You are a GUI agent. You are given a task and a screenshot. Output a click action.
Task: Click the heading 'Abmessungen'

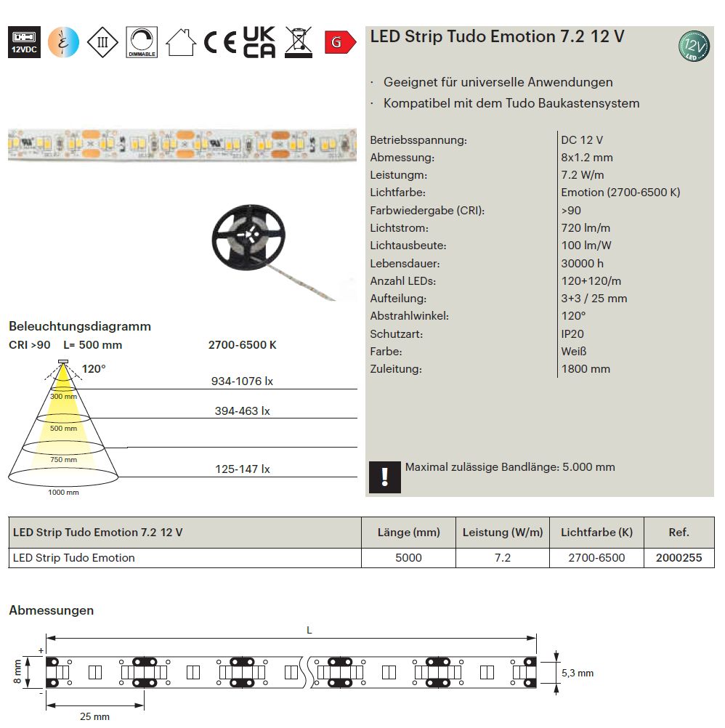(x=52, y=610)
